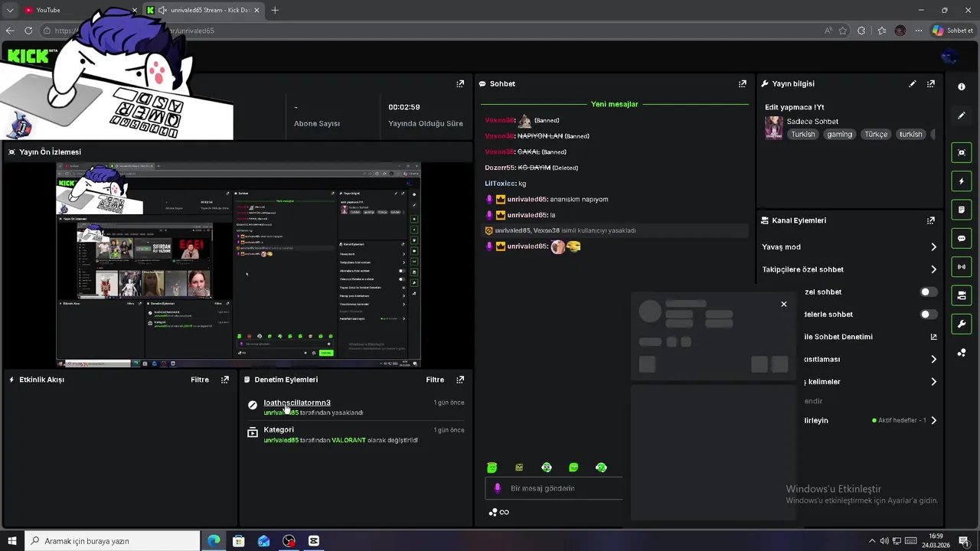
Task: Open the Windows Start menu
Action: [11, 541]
